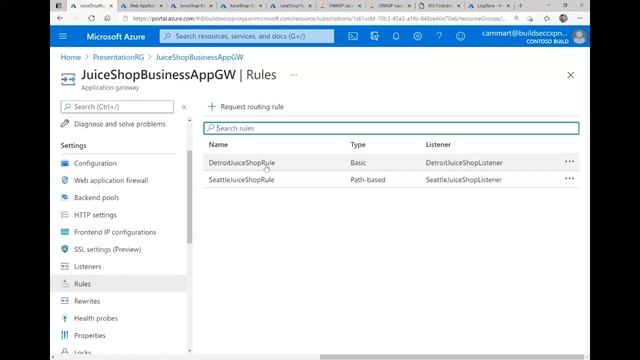
Task: Switch to the Web Application browser tab
Action: point(141,6)
